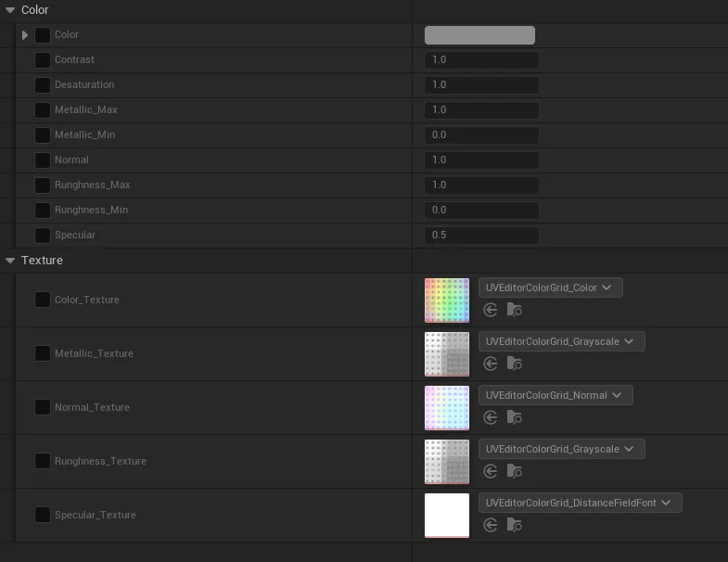728x562 pixels.
Task: Click the Contrast value field
Action: tap(482, 60)
